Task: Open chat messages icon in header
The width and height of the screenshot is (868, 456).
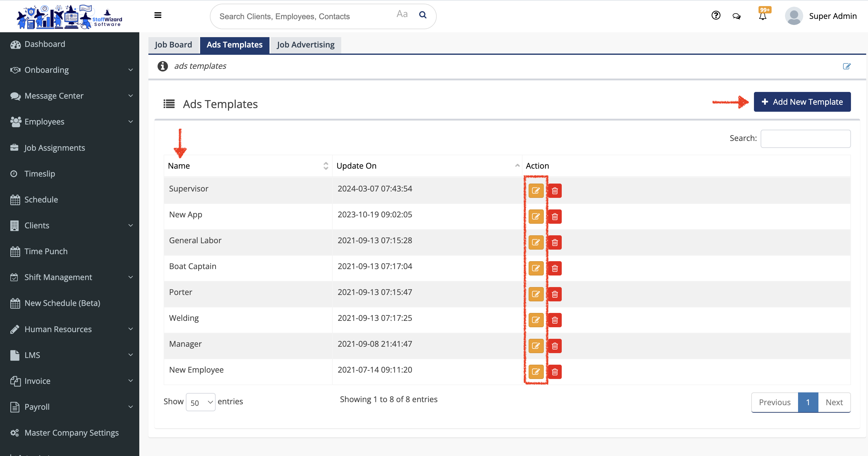Action: (736, 16)
